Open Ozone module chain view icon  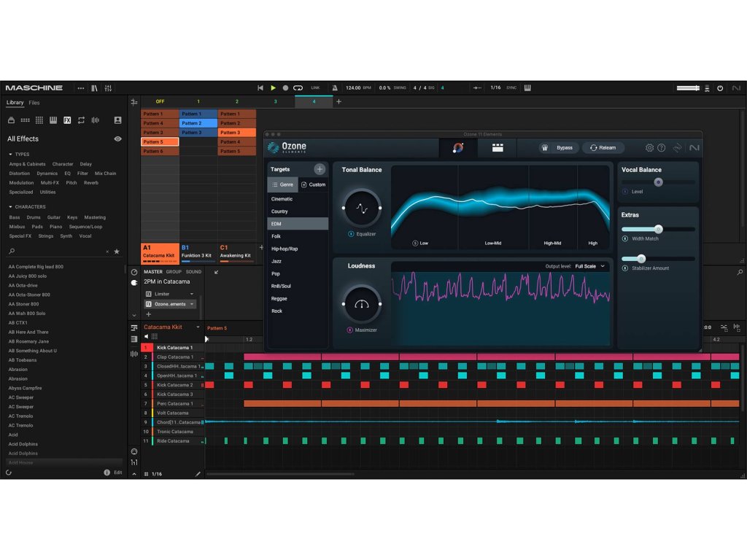[498, 148]
